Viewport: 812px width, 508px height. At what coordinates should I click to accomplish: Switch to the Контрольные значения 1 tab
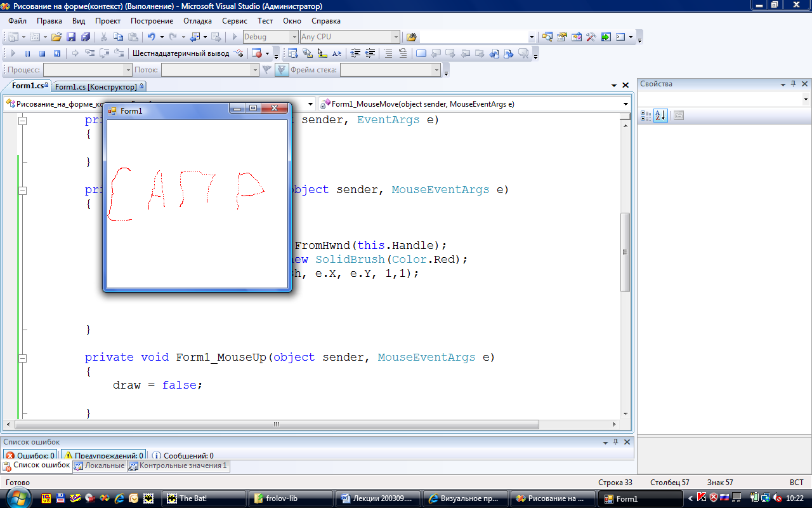178,465
